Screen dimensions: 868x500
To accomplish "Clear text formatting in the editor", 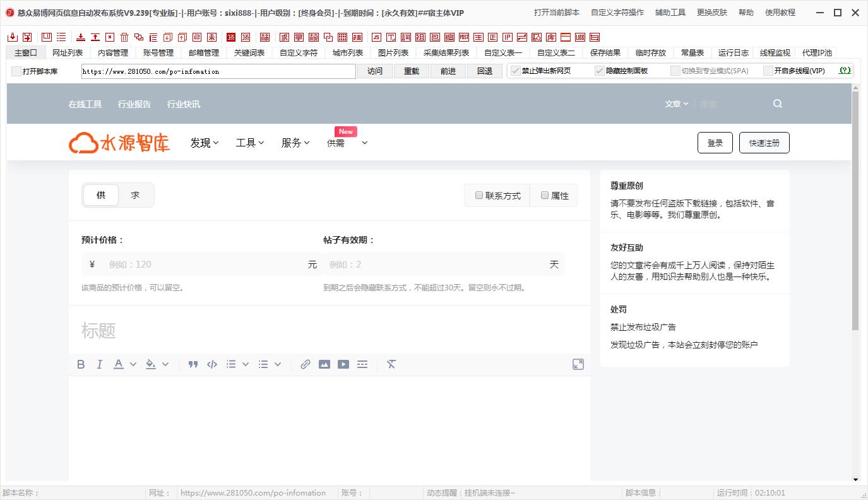I will pyautogui.click(x=391, y=364).
